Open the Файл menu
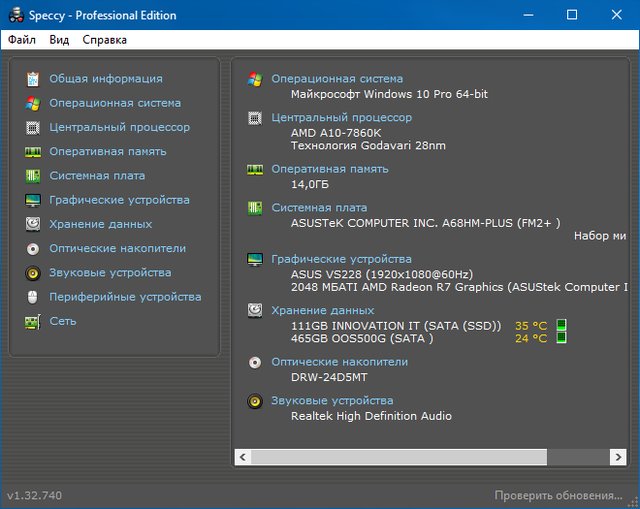Screen dimensions: 640x509 point(22,40)
